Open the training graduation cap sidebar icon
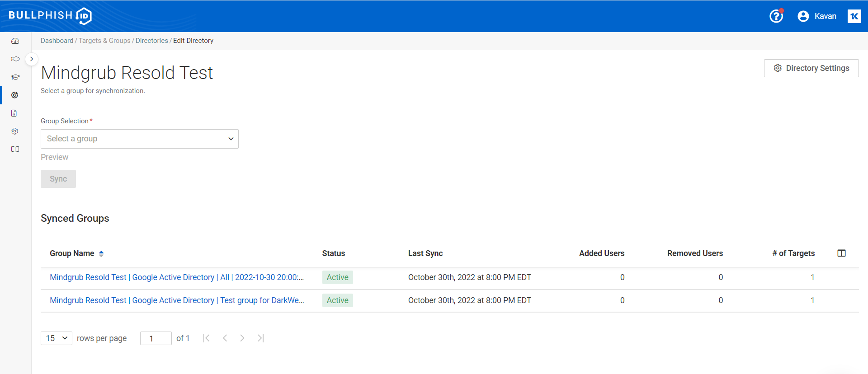 coord(15,77)
